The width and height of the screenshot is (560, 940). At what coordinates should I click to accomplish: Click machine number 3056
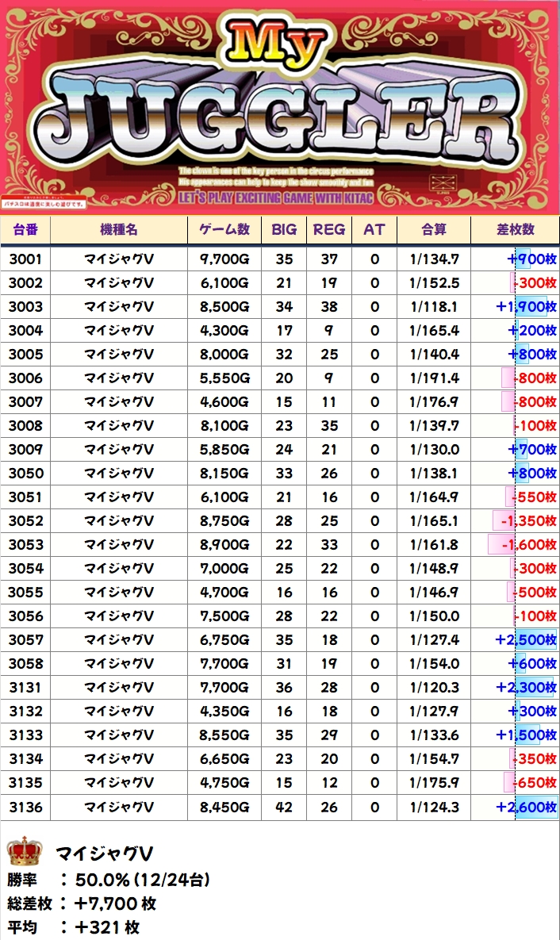25,616
